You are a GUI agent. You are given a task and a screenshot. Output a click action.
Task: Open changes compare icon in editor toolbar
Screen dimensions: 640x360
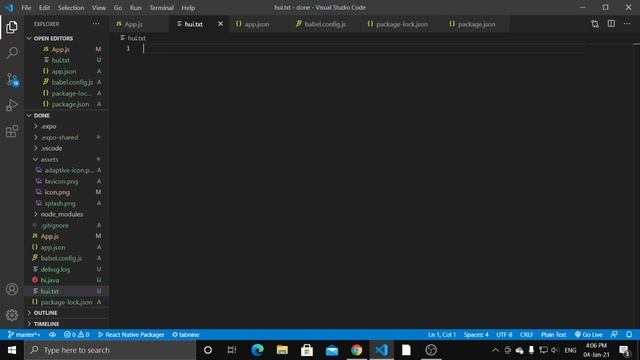595,24
